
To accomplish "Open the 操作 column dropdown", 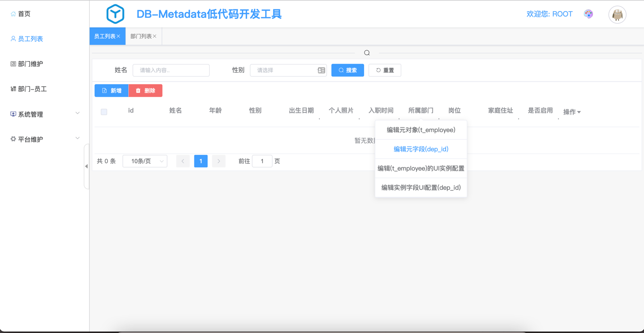I will coord(572,112).
